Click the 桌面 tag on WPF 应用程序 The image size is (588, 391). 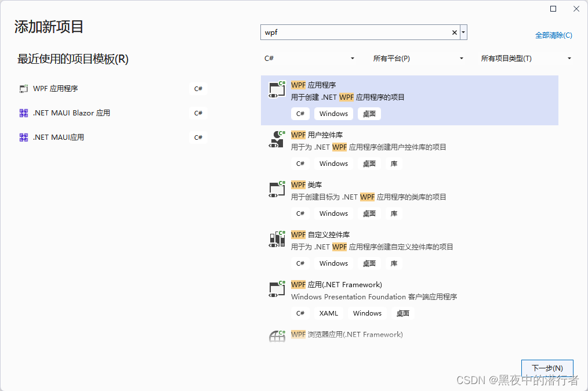(x=369, y=114)
